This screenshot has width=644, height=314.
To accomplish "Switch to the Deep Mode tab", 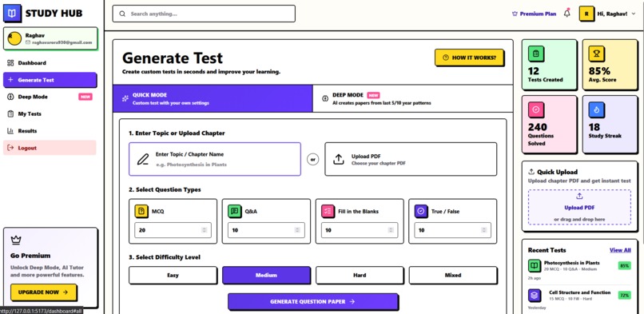I will 413,98.
